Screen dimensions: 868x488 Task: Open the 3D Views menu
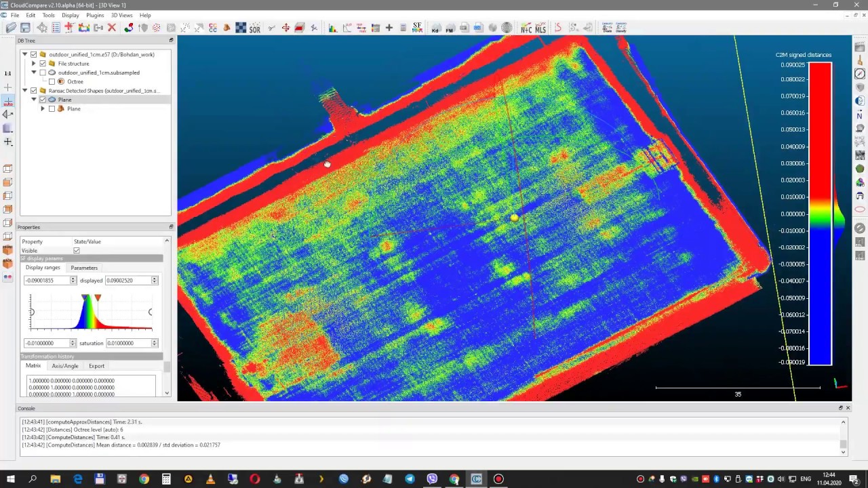pos(122,15)
